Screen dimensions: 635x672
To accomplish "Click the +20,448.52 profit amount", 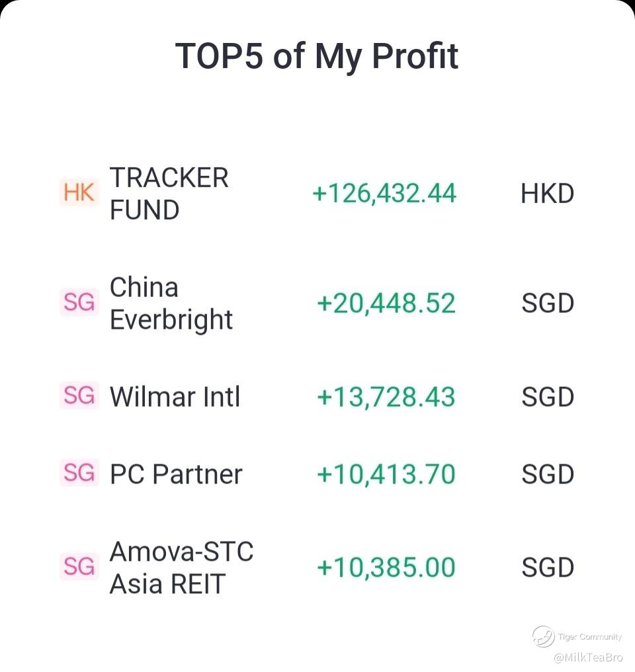I will 386,304.
